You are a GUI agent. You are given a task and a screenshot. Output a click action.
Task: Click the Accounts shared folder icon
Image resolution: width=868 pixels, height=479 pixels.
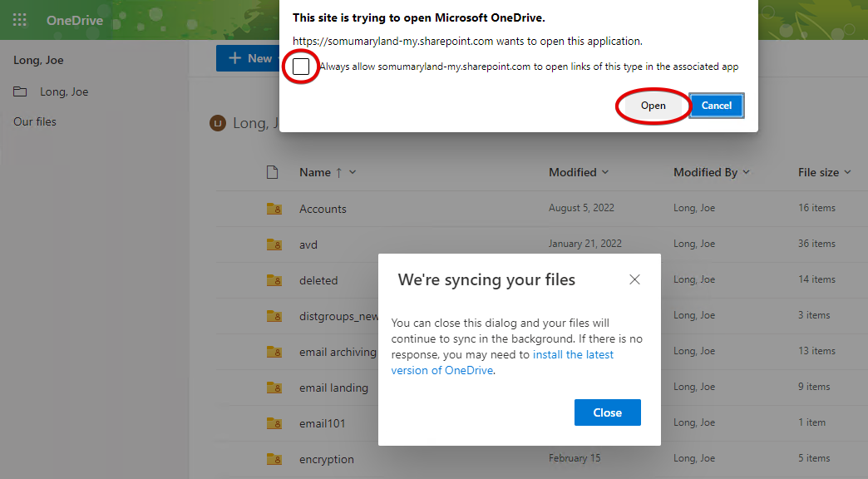274,209
